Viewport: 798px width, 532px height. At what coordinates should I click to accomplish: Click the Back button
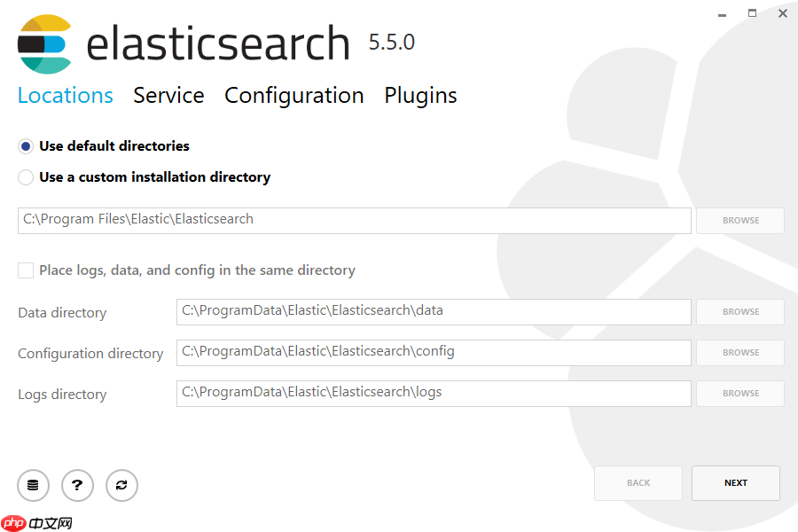[x=638, y=483]
